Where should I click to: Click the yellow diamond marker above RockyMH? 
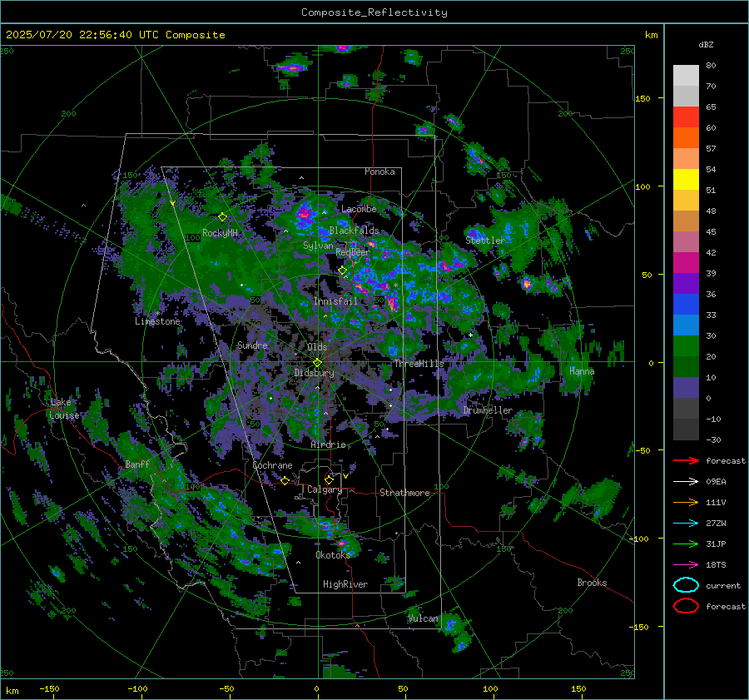222,217
